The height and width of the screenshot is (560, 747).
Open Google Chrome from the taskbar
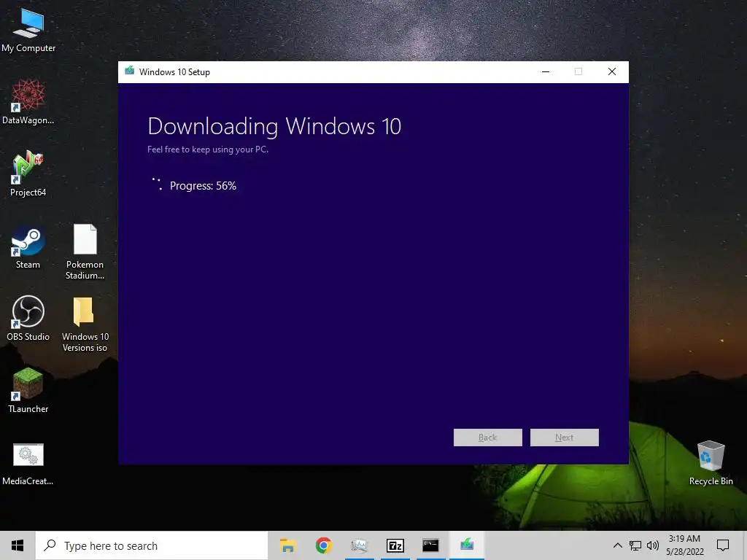[x=323, y=545]
